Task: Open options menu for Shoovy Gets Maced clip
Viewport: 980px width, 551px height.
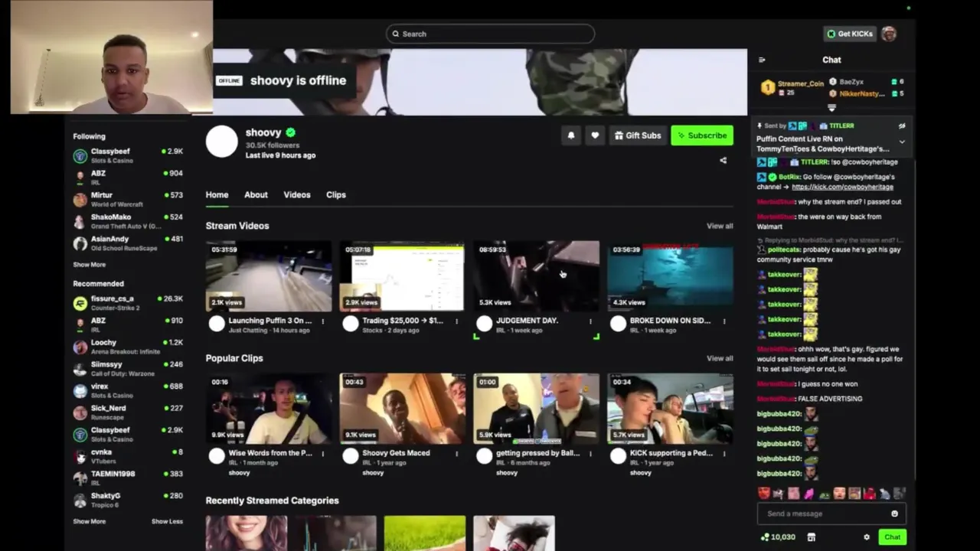Action: pos(456,454)
